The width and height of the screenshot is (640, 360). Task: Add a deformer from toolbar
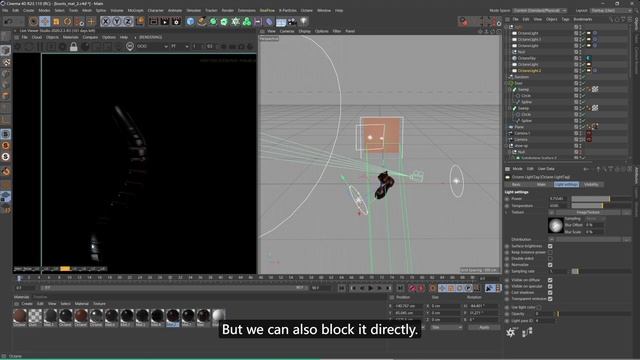point(269,21)
